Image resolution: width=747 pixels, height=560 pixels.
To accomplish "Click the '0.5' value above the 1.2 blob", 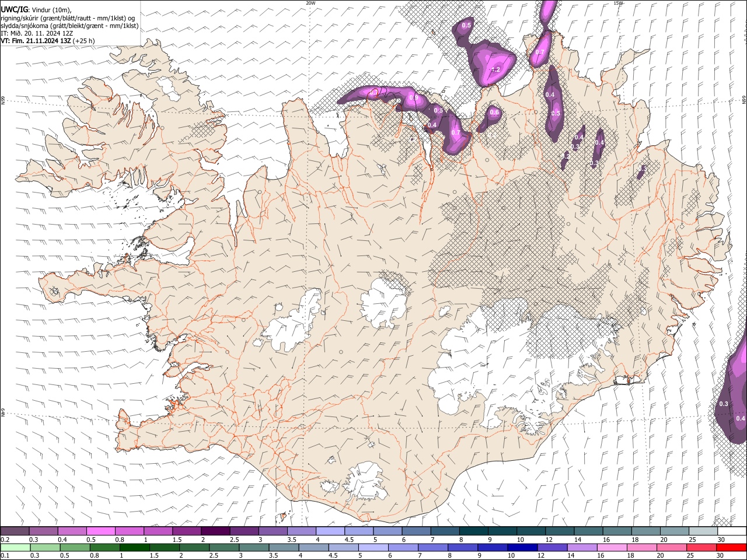I will click(466, 25).
